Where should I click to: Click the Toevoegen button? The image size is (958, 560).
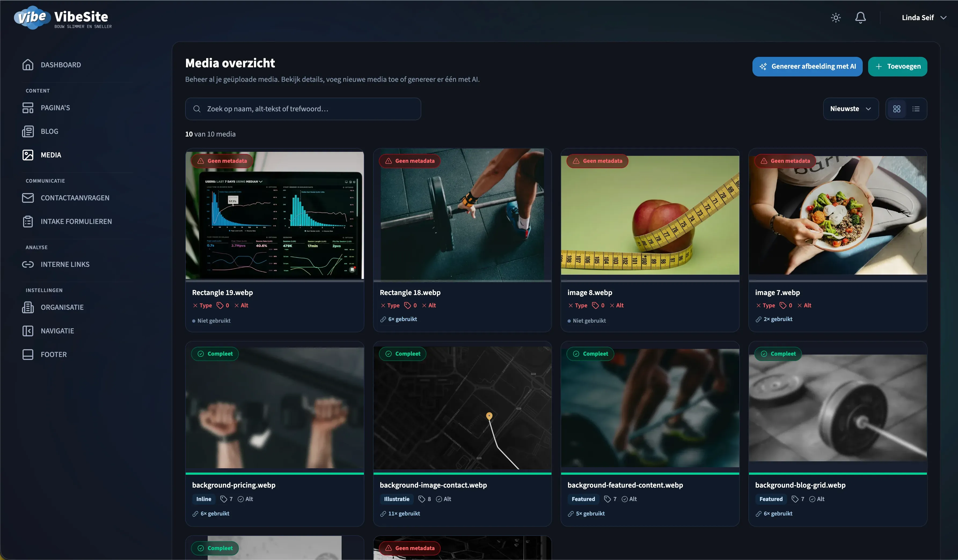point(897,67)
